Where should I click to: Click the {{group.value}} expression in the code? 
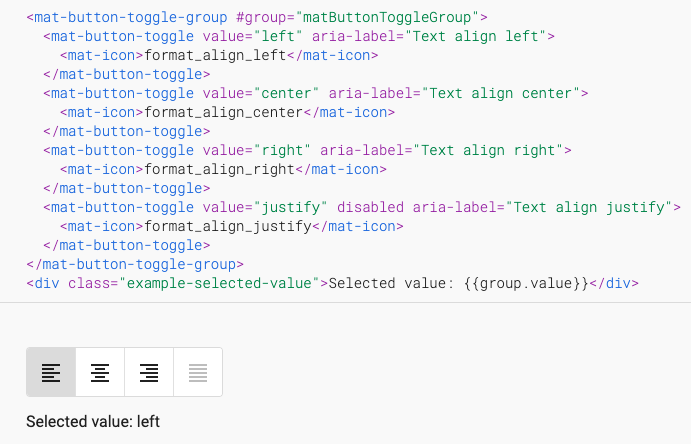[x=526, y=283]
